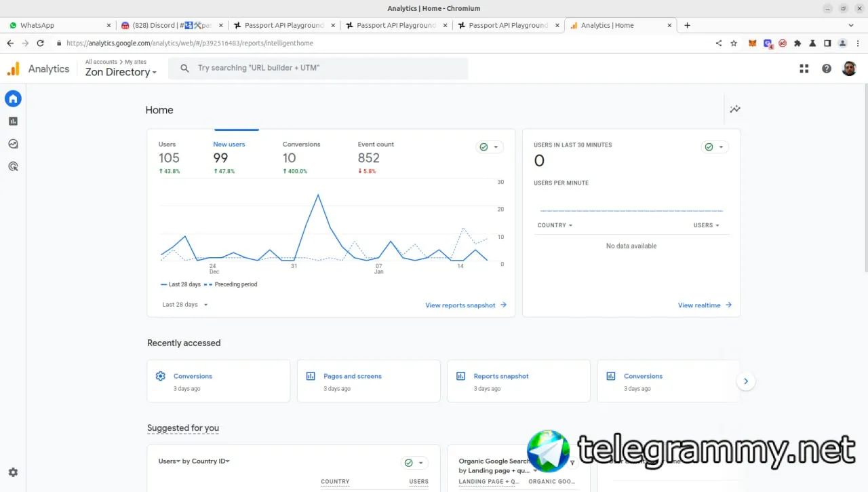868x492 pixels.
Task: Open the Google apps grid icon
Action: tap(804, 69)
